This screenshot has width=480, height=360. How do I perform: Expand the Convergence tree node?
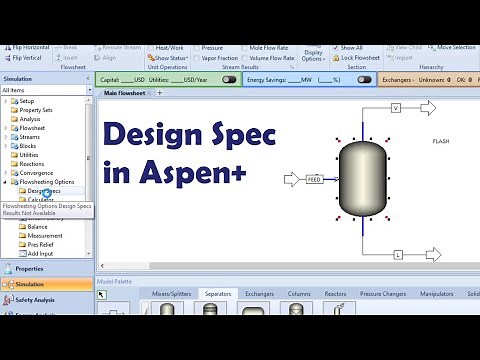5,173
